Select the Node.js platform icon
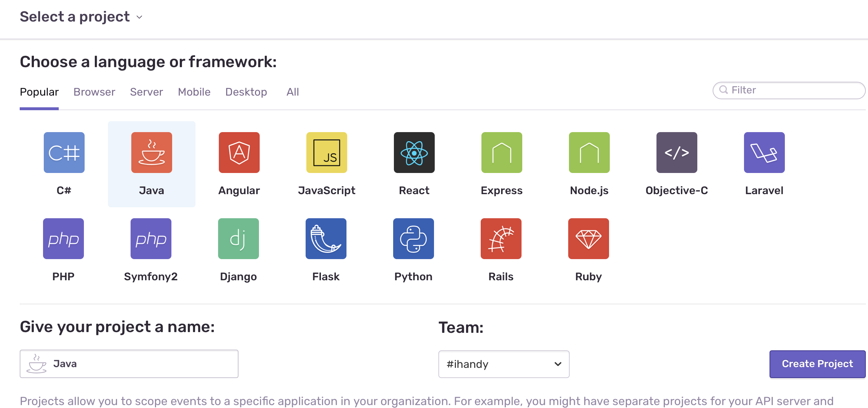This screenshot has height=408, width=868. tap(589, 153)
